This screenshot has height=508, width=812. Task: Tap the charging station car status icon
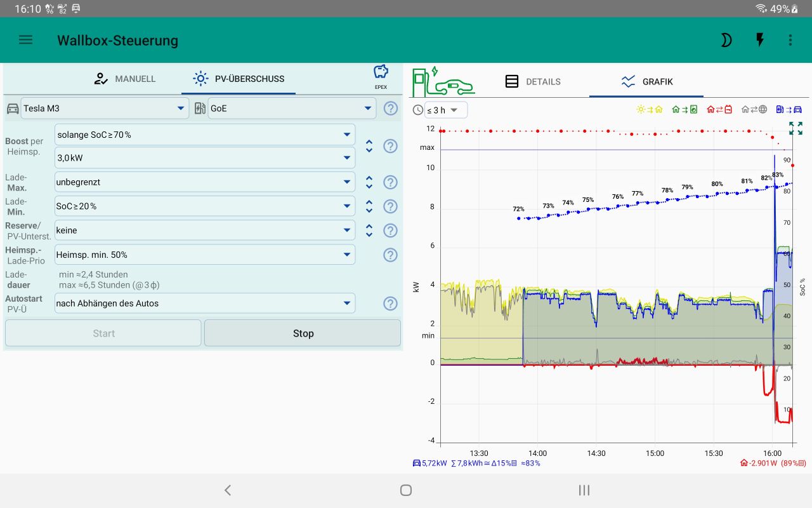pyautogui.click(x=443, y=81)
